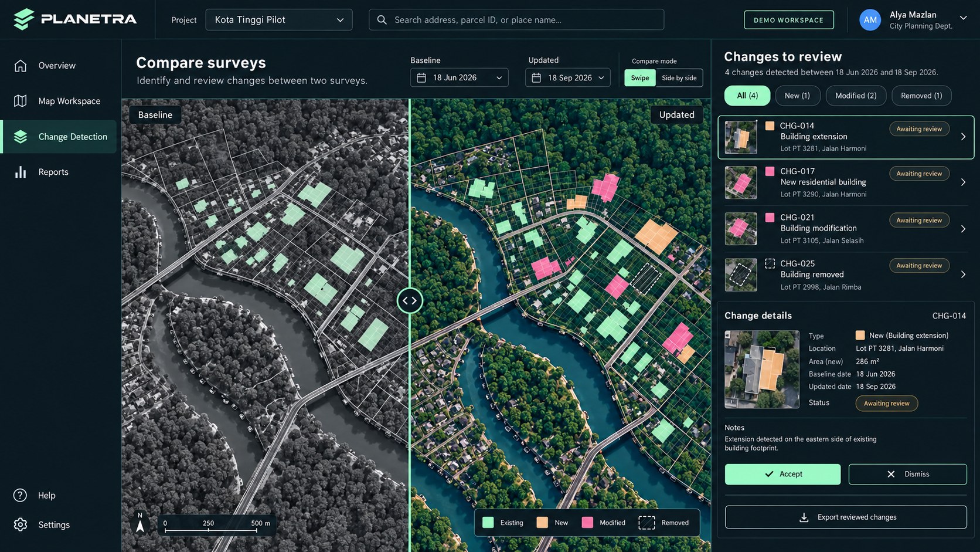Dismiss the CHG-014 change
Image resolution: width=980 pixels, height=552 pixels.
click(907, 474)
